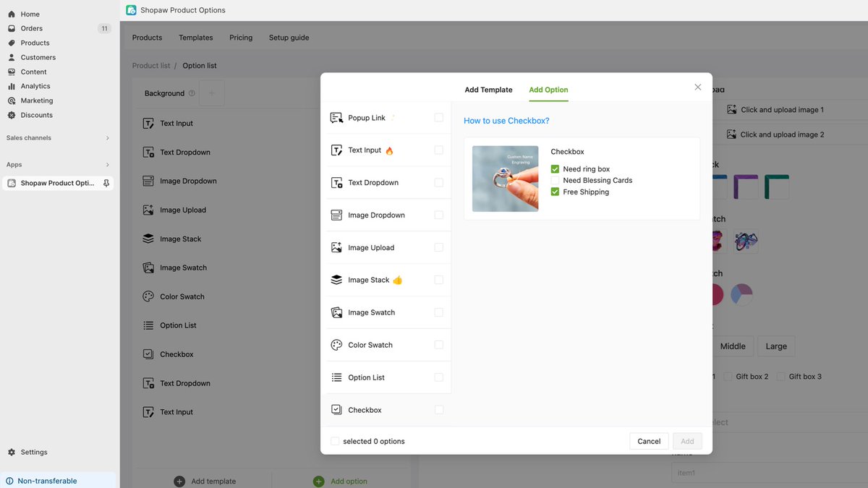Click the Image Stack layers icon in dialog

[336, 280]
